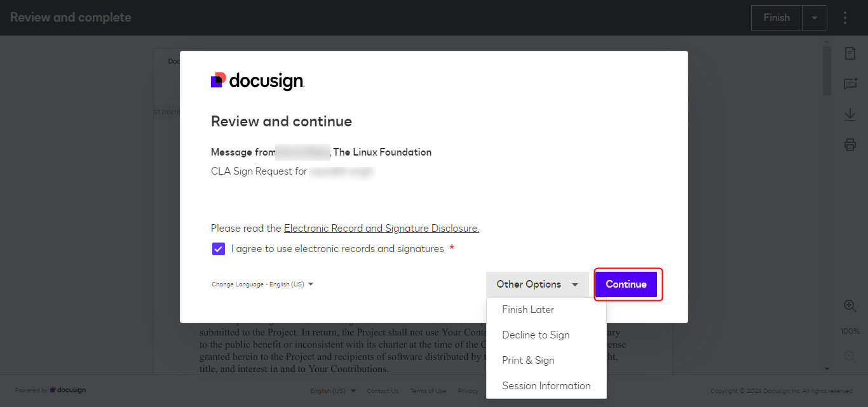Click the document page view icon
This screenshot has width=868, height=407.
click(850, 53)
